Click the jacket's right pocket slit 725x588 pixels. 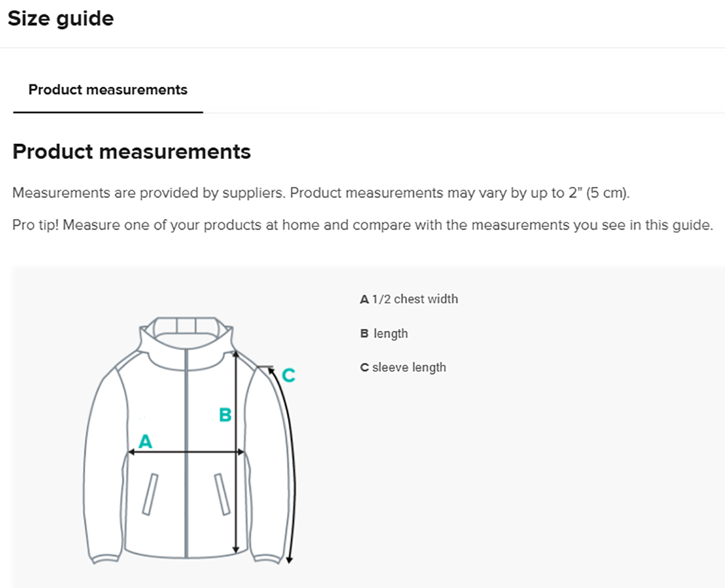tap(222, 494)
